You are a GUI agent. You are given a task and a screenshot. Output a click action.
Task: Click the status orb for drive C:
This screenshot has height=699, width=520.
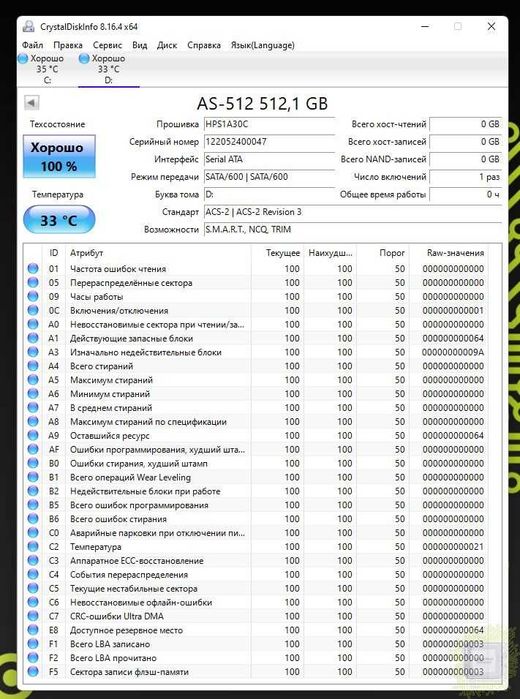click(x=23, y=58)
